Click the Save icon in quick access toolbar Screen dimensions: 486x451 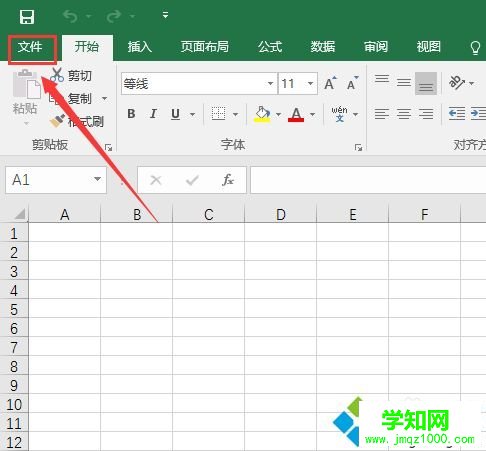pyautogui.click(x=27, y=16)
